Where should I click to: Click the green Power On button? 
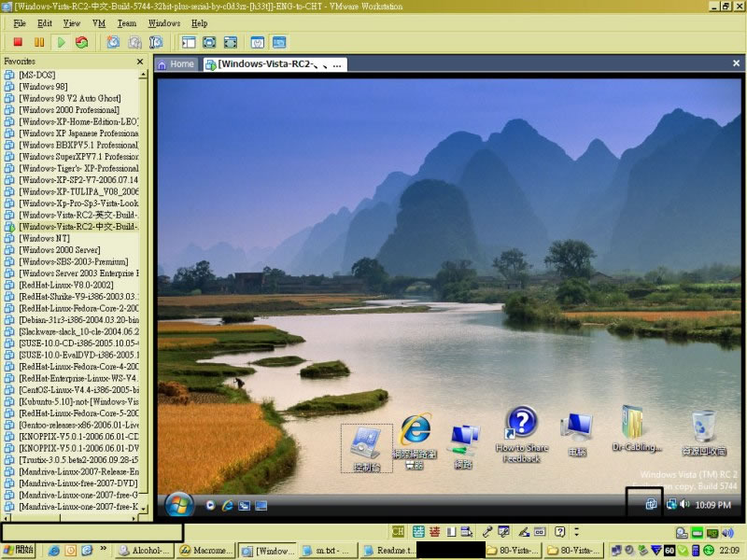(61, 42)
